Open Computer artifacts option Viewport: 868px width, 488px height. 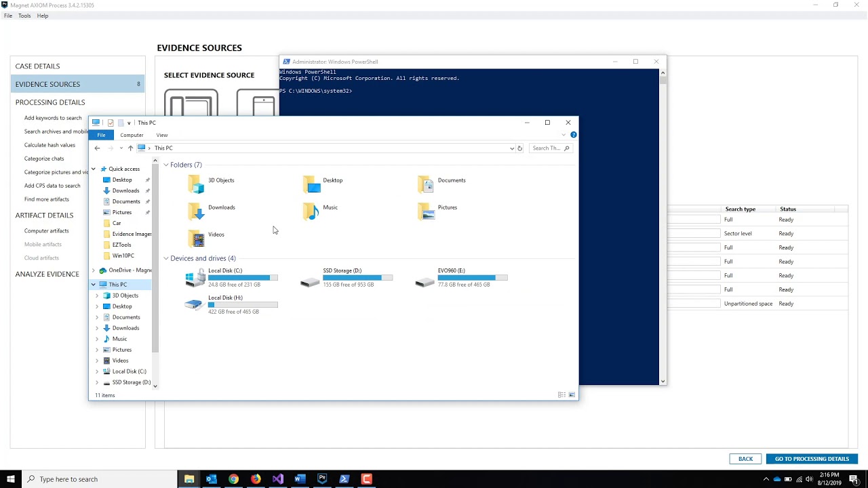pyautogui.click(x=47, y=231)
